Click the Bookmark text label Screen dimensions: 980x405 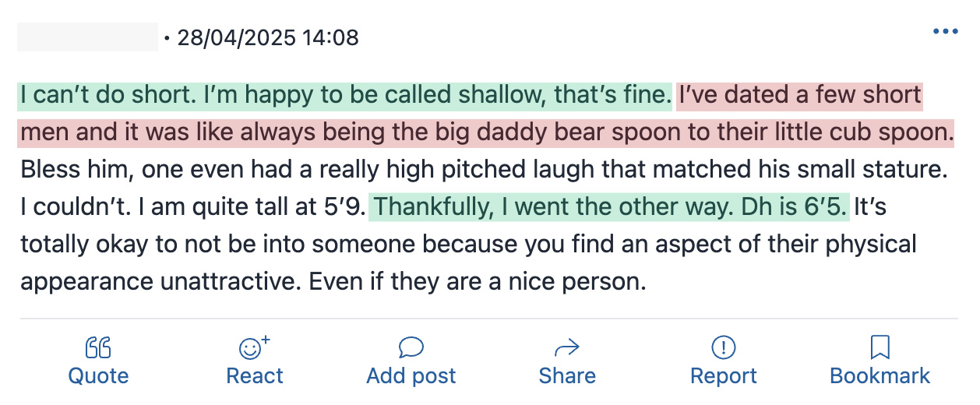(880, 376)
